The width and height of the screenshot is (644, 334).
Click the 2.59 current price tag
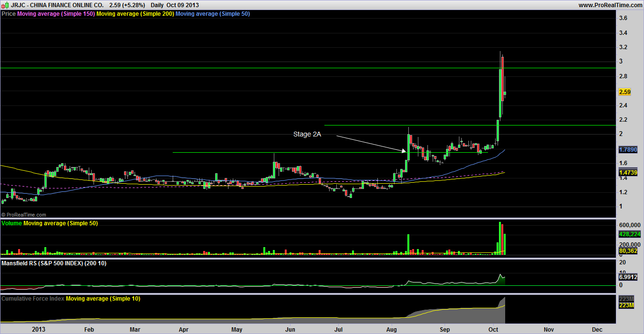click(x=625, y=92)
